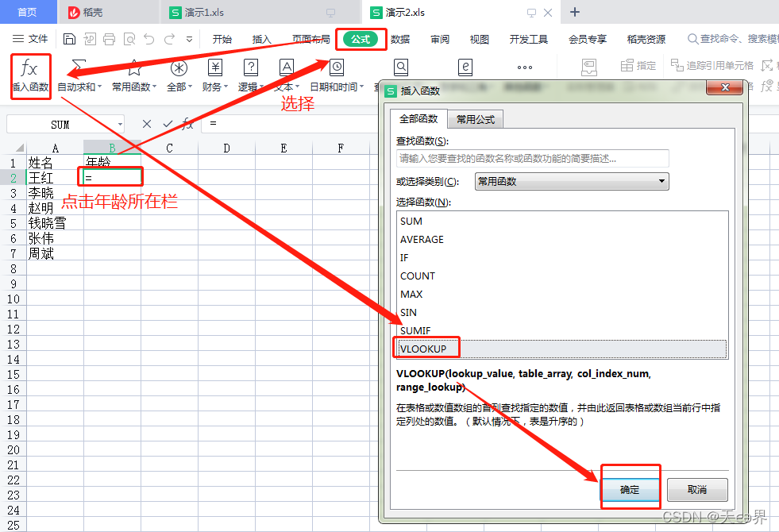Click cell A2 containing 王红
This screenshot has height=532, width=779.
coord(55,178)
